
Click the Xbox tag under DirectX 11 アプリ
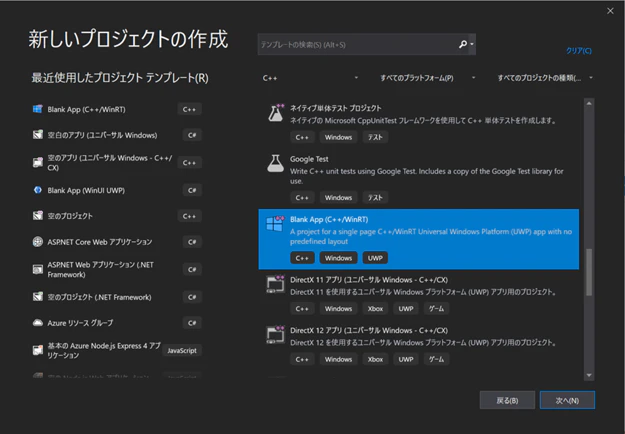click(x=375, y=308)
